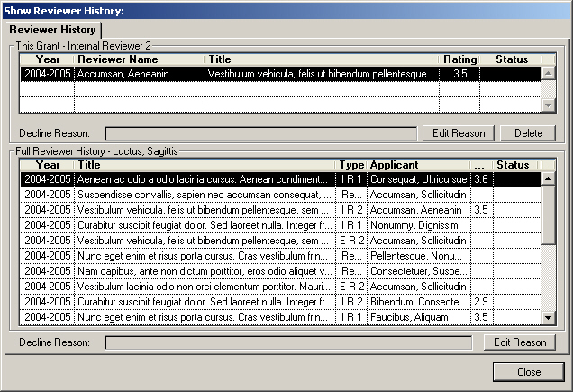The image size is (573, 392).
Task: Click applicant 'Pellentesque, Nonu...'
Action: click(x=419, y=256)
